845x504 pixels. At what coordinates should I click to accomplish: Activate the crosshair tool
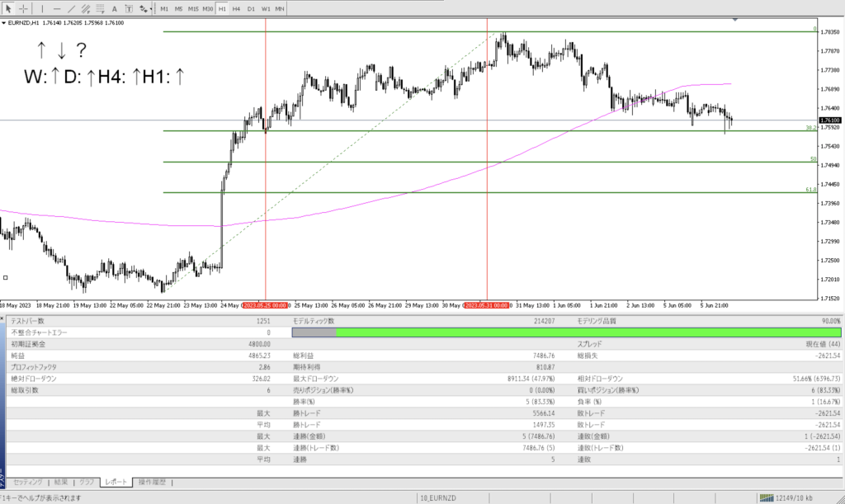pyautogui.click(x=23, y=8)
